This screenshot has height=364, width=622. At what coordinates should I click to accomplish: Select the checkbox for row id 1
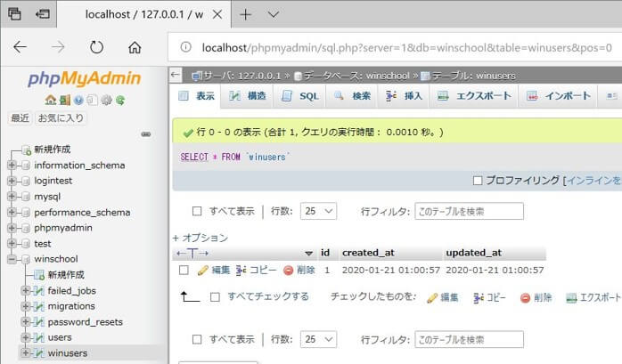pyautogui.click(x=184, y=271)
